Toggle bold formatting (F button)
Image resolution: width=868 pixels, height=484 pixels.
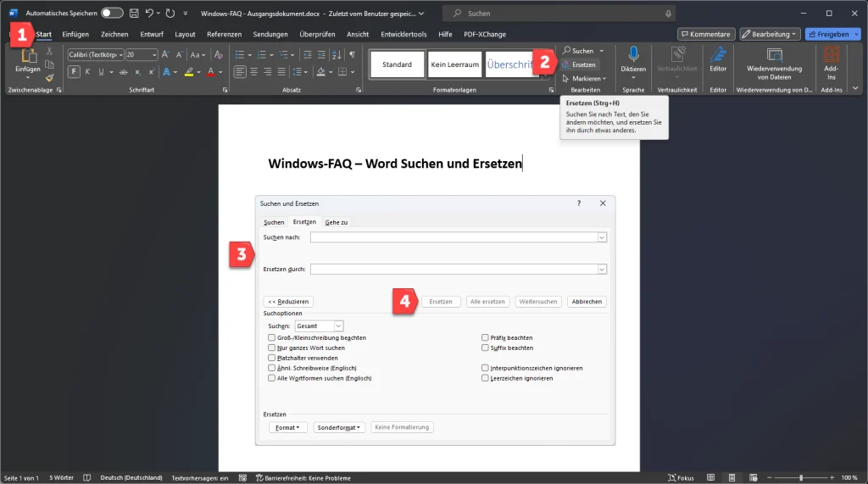pyautogui.click(x=74, y=71)
